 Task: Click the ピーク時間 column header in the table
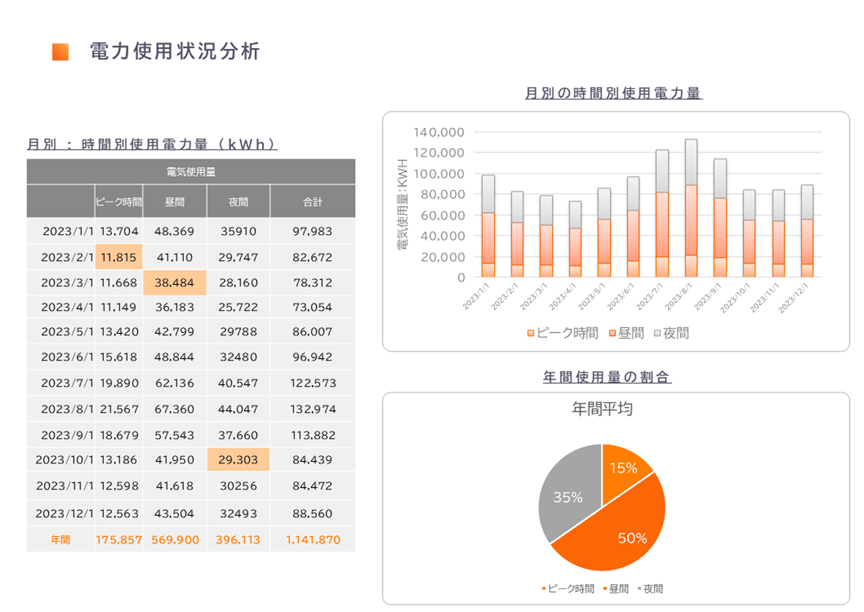tap(119, 202)
